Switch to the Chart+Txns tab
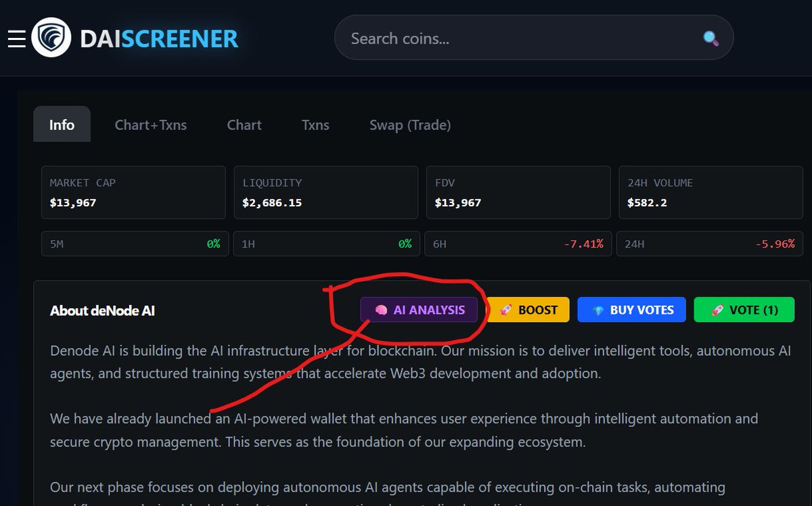 coord(151,124)
